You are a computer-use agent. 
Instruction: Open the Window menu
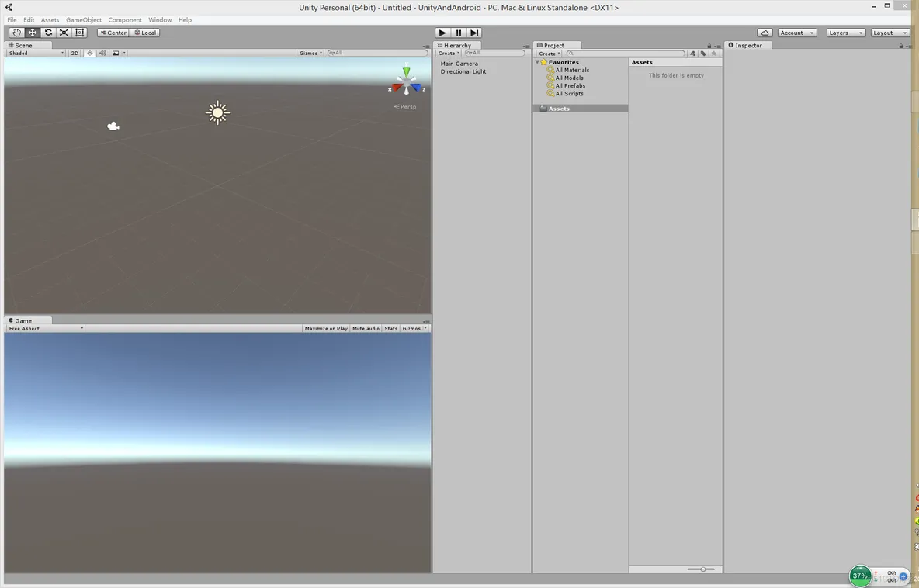click(160, 20)
